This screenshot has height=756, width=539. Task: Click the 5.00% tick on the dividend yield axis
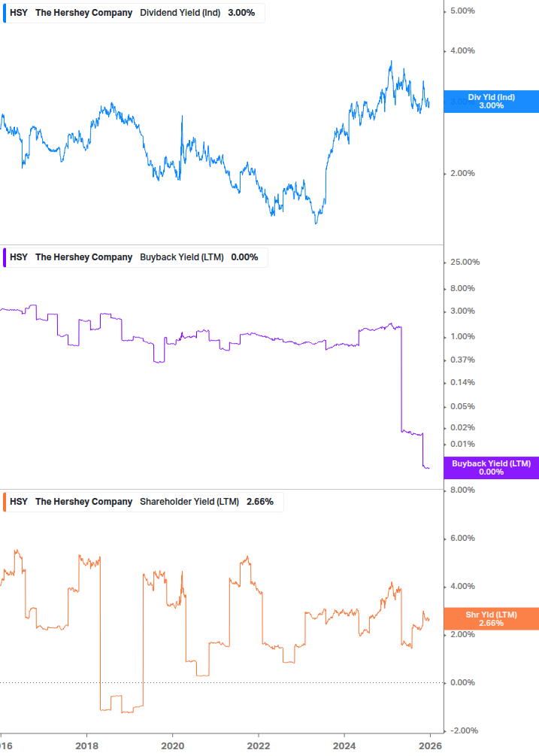(462, 11)
